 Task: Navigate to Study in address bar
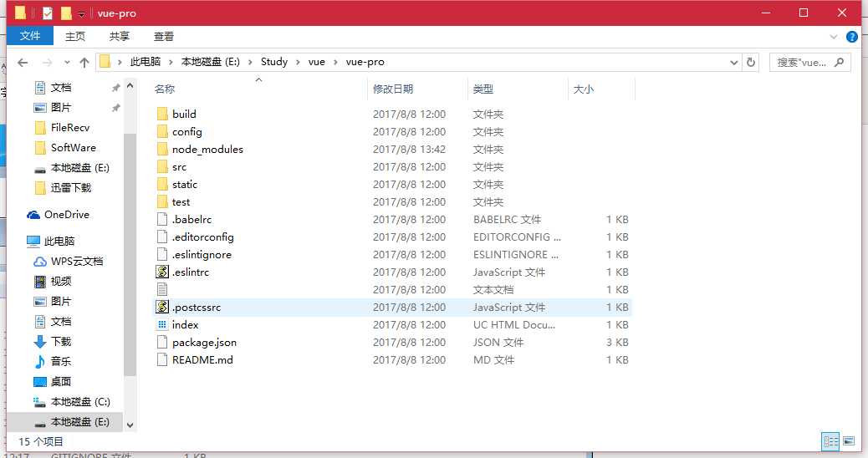pyautogui.click(x=274, y=62)
